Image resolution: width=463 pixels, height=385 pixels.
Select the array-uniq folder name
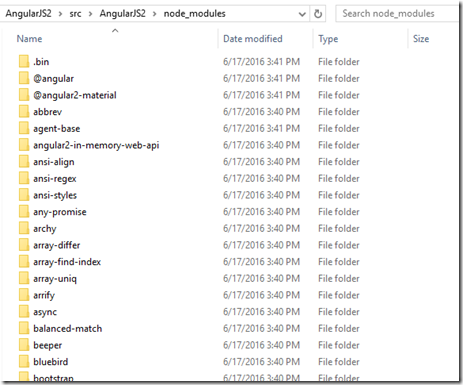pyautogui.click(x=55, y=279)
